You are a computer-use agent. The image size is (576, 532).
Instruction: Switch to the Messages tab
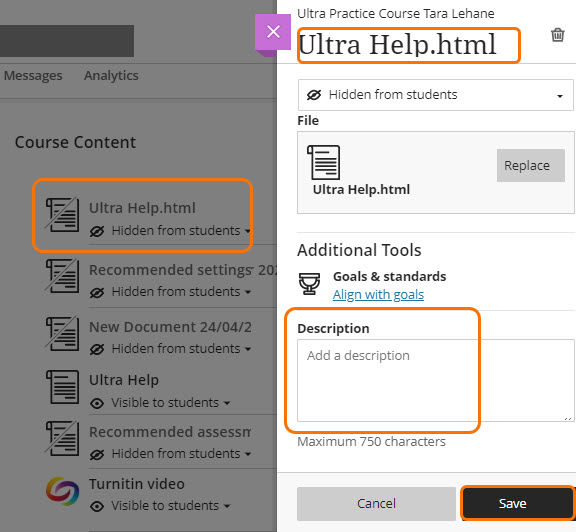33,76
